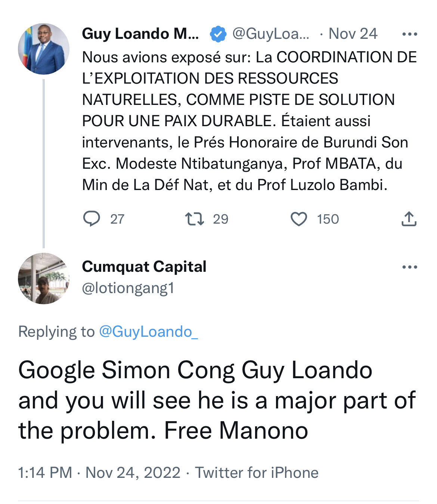Click the @lotiongang1 handle
The width and height of the screenshot is (437, 504).
coord(128,288)
